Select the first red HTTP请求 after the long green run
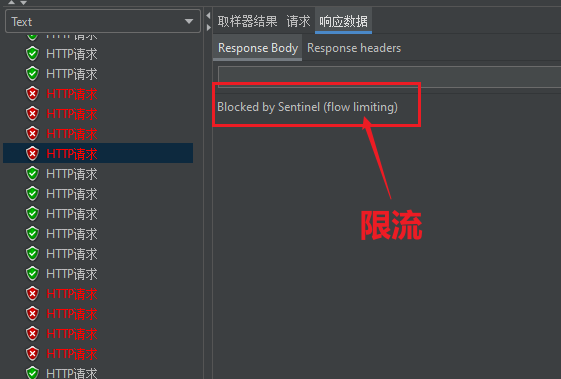 (x=72, y=294)
